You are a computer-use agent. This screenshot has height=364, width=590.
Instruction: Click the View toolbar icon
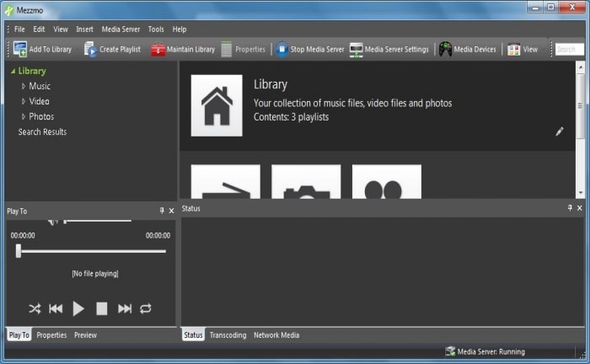click(513, 50)
